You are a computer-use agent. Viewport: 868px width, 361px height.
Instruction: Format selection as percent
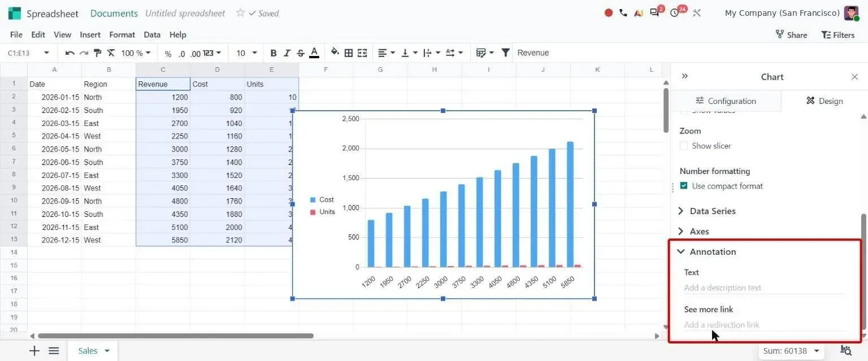168,54
